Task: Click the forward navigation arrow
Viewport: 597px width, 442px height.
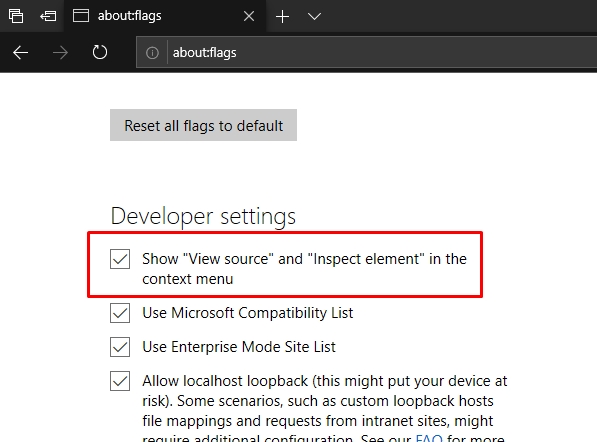Action: coord(60,53)
